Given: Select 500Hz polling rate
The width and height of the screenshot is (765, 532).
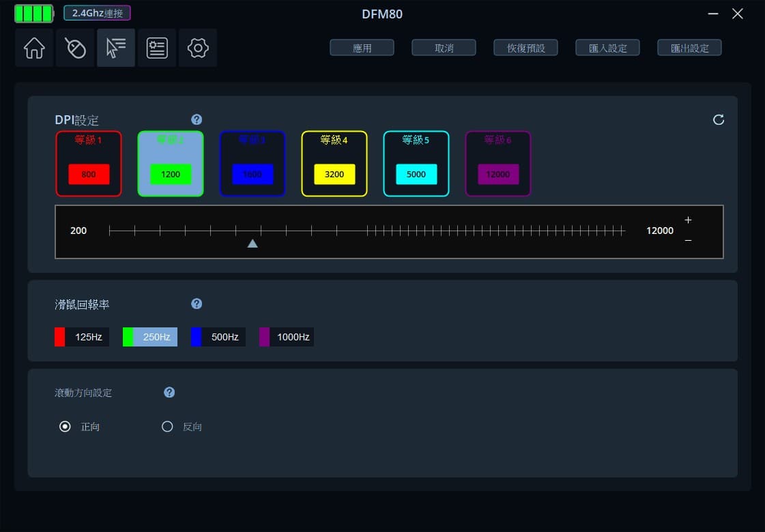Looking at the screenshot, I should coord(218,337).
